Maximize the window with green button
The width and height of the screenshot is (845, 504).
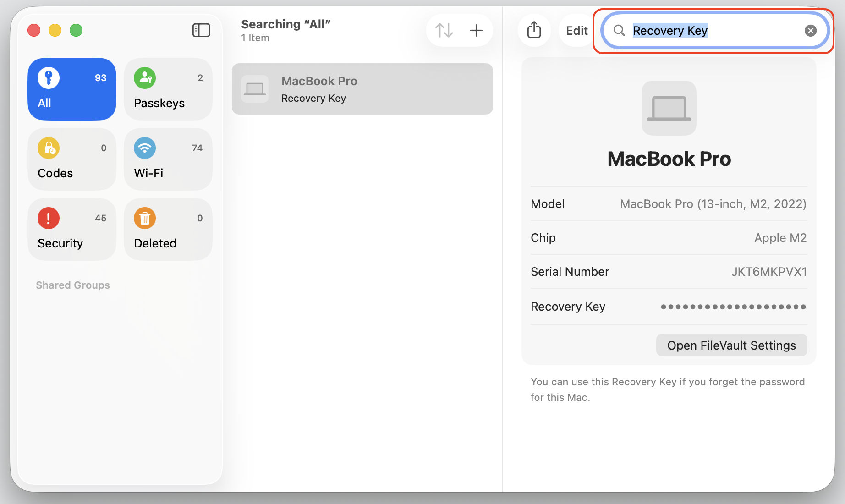76,30
